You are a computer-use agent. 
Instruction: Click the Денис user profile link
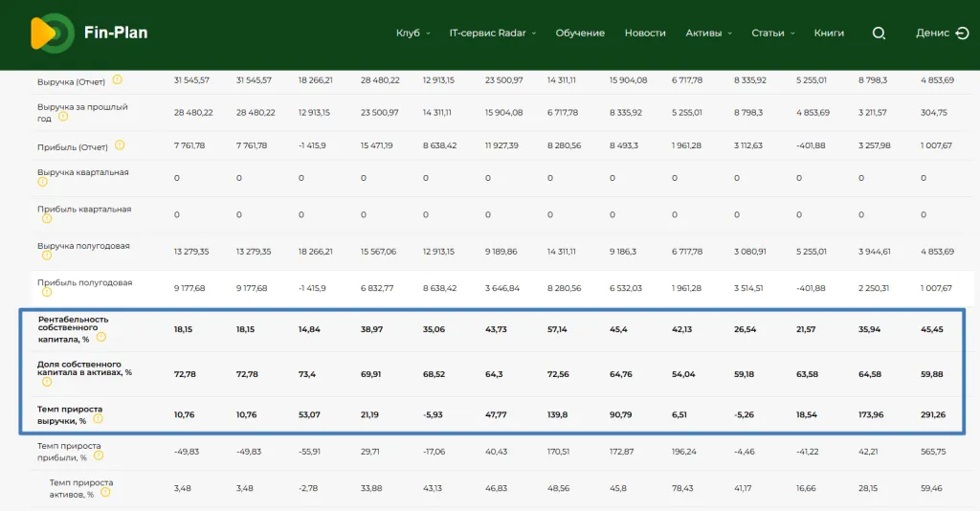click(x=932, y=33)
